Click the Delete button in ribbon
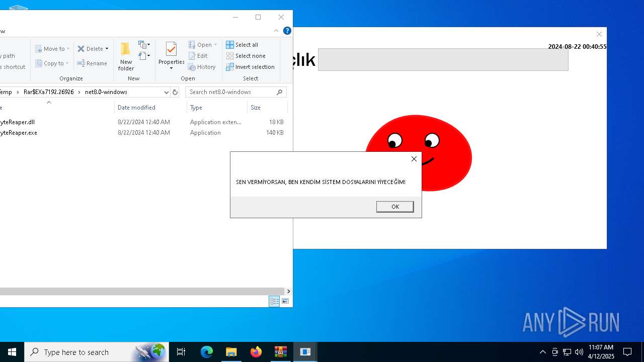The width and height of the screenshot is (644, 362). pyautogui.click(x=90, y=49)
